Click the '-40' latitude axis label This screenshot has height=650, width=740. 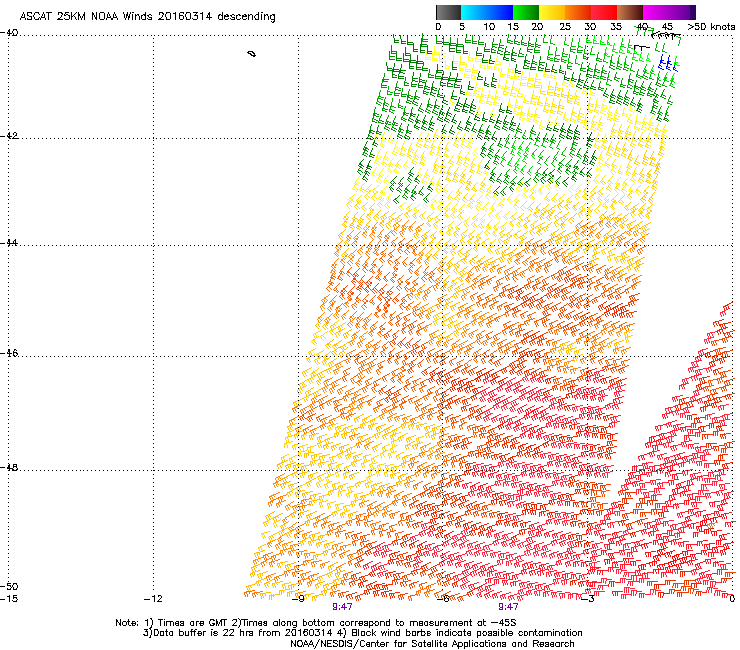click(x=9, y=33)
